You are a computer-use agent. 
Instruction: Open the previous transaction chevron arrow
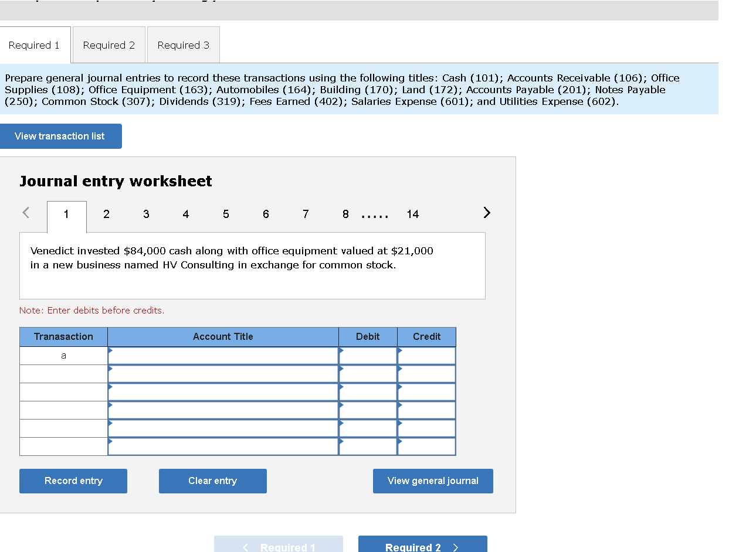[26, 213]
